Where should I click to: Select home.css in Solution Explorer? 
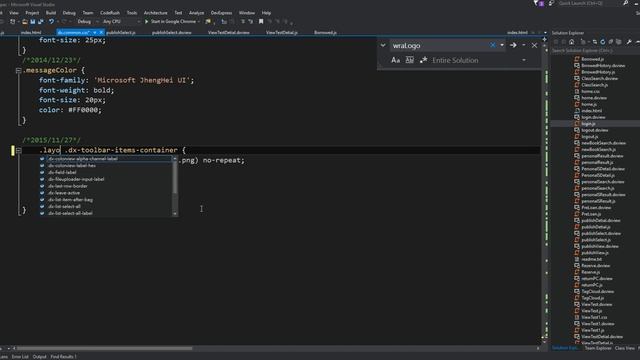pyautogui.click(x=590, y=91)
